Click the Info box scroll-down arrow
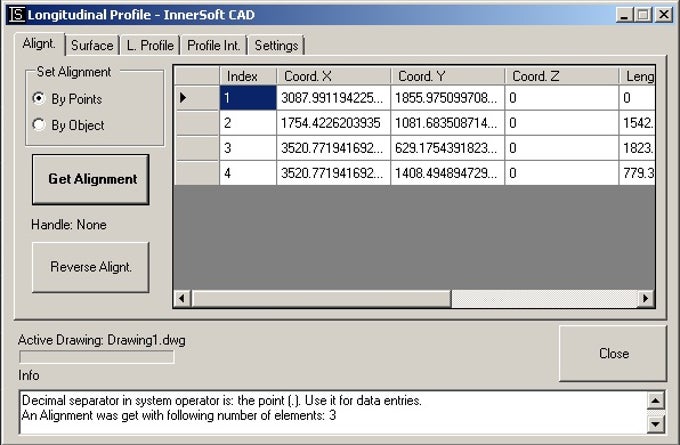This screenshot has width=680, height=445. 655,424
